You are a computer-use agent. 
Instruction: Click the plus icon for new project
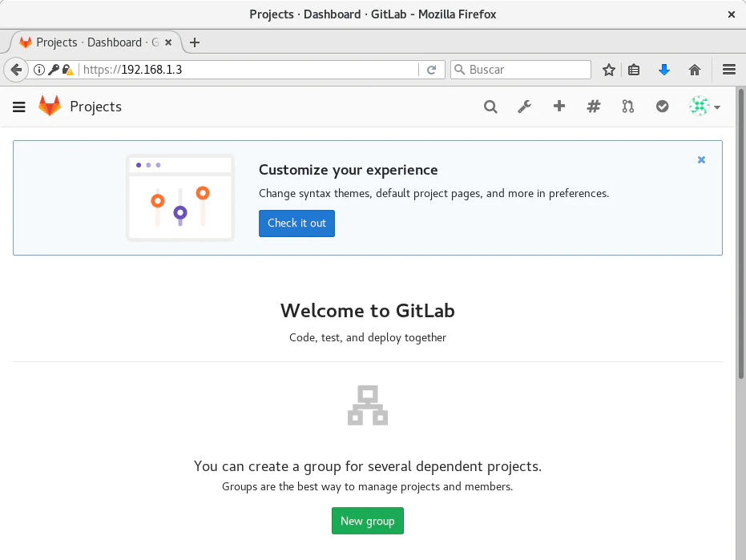[x=559, y=107]
